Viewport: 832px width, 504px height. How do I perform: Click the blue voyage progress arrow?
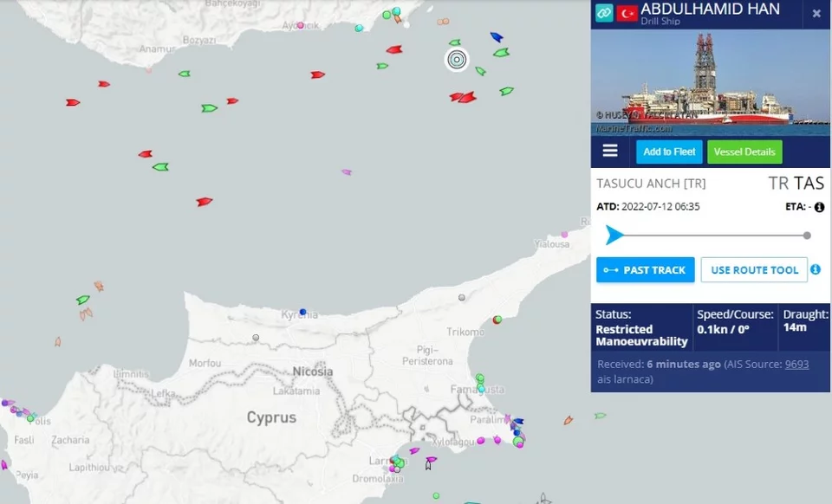click(614, 235)
